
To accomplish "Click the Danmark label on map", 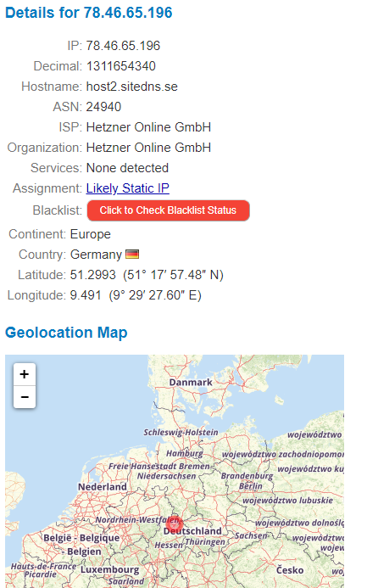I will click(191, 383).
